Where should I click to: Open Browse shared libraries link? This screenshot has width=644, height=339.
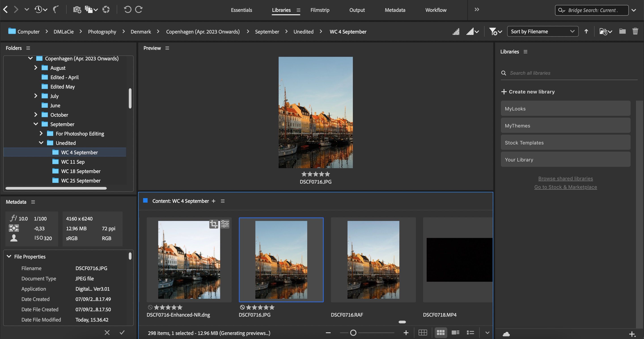coord(565,178)
